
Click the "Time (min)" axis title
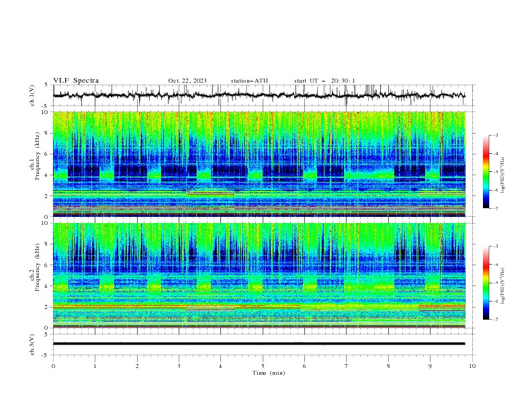(269, 373)
